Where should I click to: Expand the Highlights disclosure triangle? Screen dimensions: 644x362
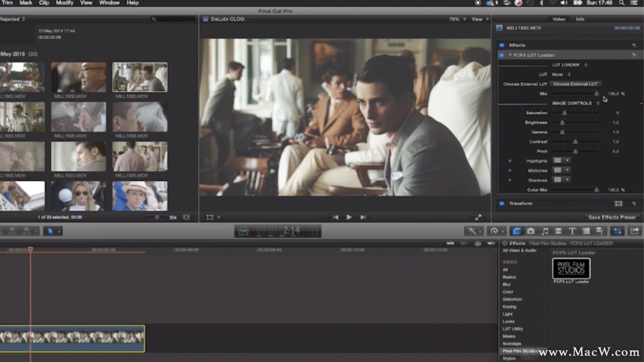510,161
